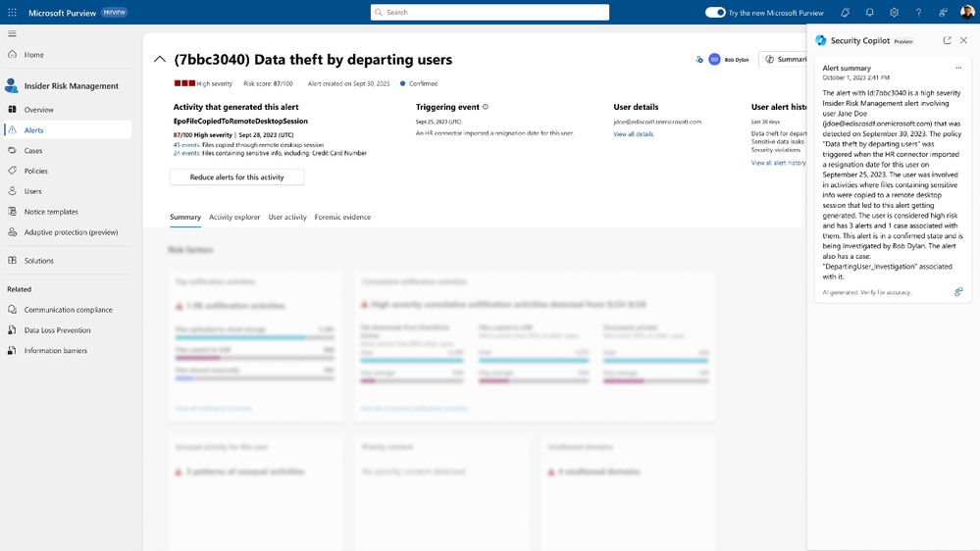The width and height of the screenshot is (980, 551).
Task: Click the Alerts warning icon
Action: point(12,130)
